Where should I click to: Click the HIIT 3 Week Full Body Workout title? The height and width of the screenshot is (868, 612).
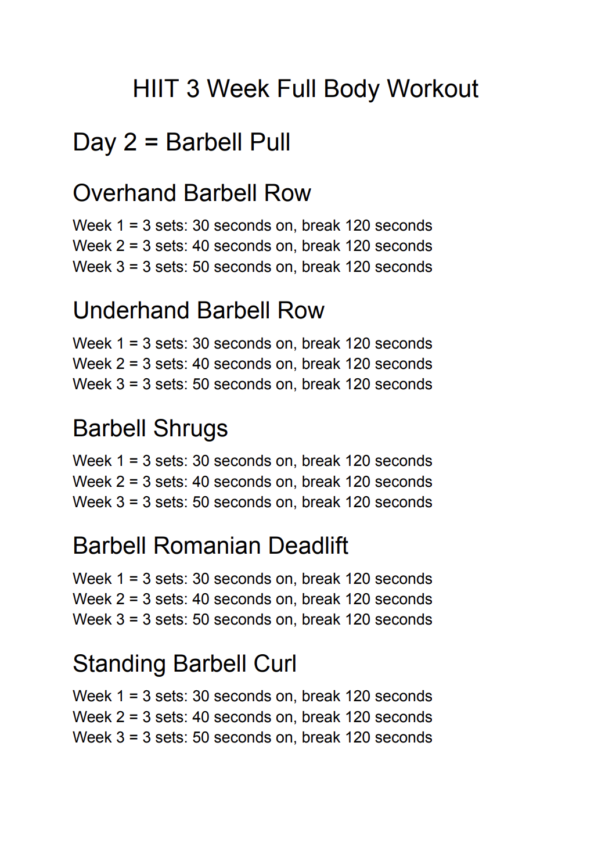[305, 89]
